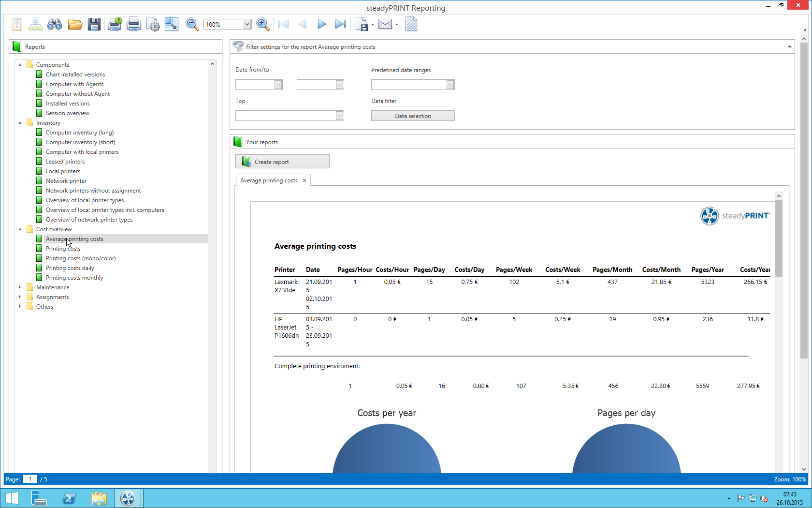
Task: Open File Explorer from the taskbar
Action: click(x=99, y=498)
